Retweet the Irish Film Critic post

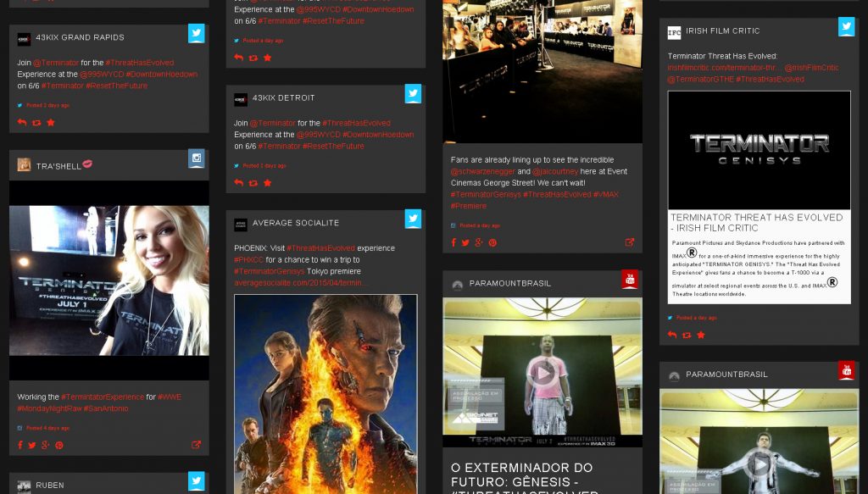pyautogui.click(x=687, y=335)
